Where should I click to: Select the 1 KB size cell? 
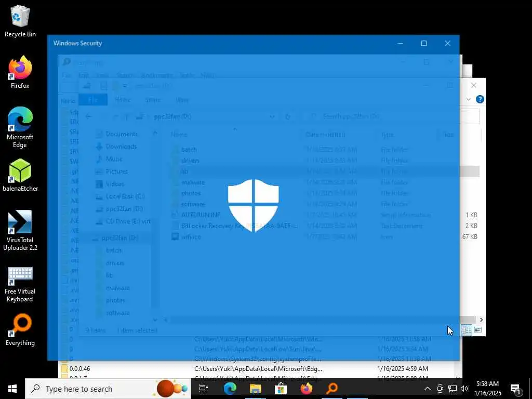click(471, 215)
